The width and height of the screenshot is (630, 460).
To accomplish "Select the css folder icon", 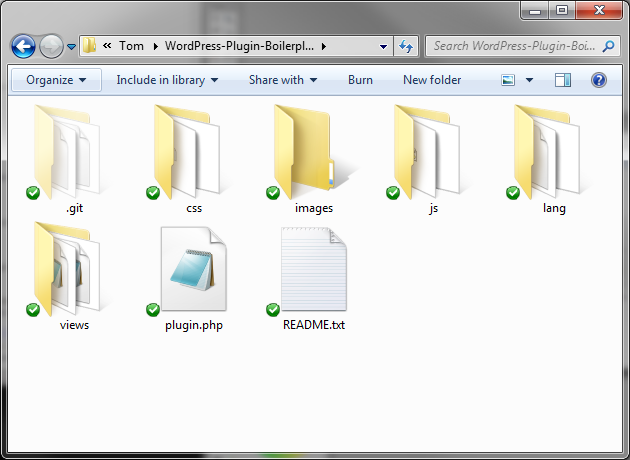I will coord(186,152).
